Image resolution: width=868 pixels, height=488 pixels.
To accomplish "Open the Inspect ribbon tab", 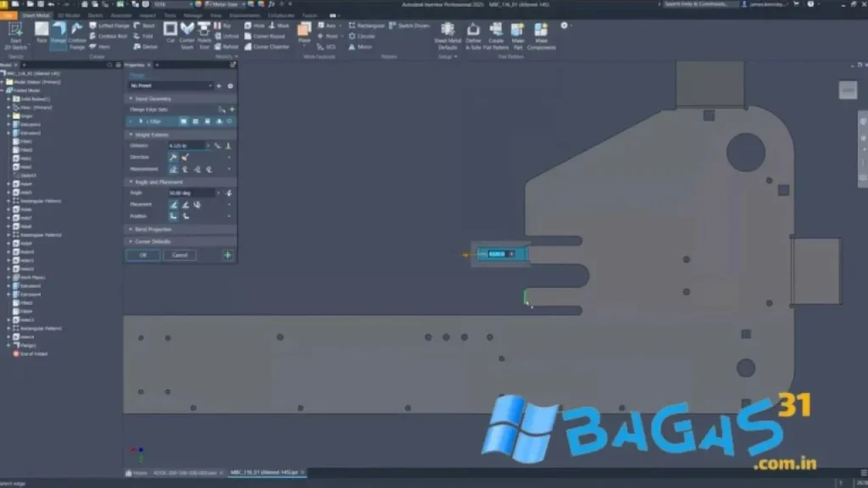I will 147,15.
